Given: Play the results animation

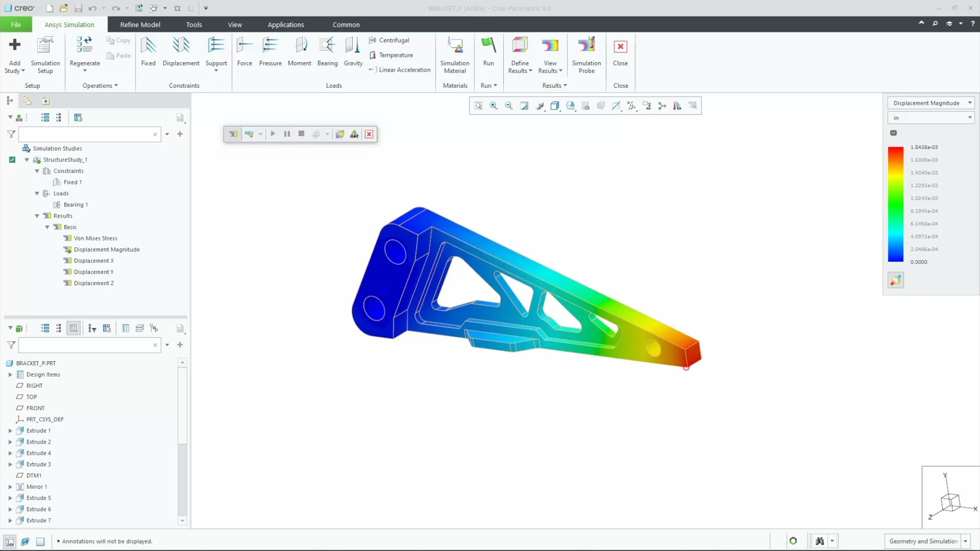Looking at the screenshot, I should [273, 134].
